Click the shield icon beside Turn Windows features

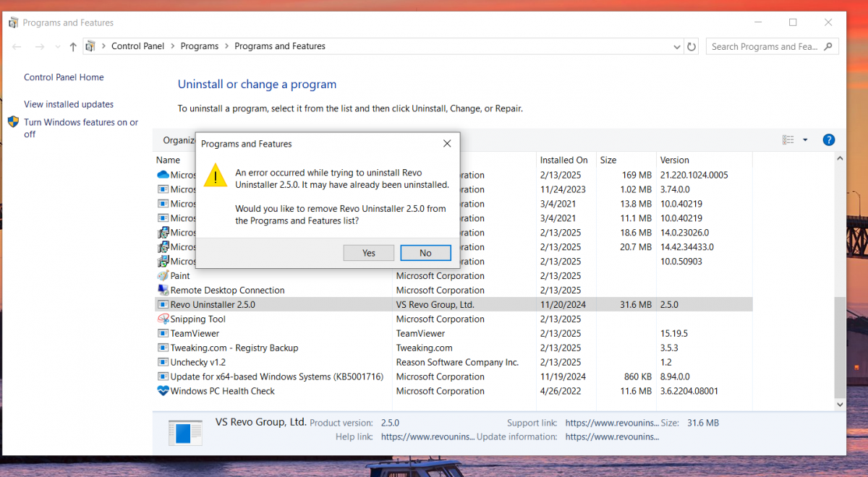click(13, 122)
